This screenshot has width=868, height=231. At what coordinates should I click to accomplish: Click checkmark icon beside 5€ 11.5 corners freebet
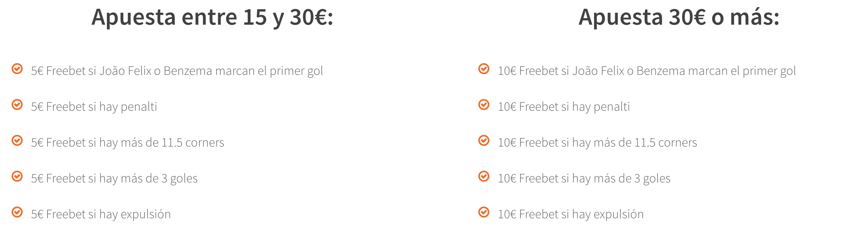coord(17,141)
